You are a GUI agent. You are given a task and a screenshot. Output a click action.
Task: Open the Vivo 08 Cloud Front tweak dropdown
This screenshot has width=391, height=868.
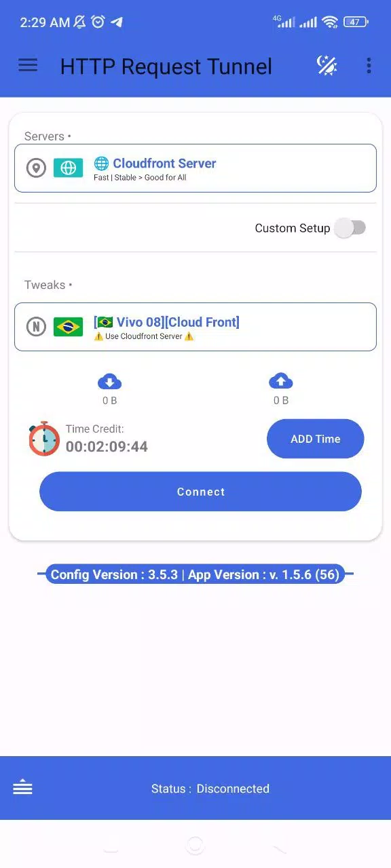(x=195, y=327)
